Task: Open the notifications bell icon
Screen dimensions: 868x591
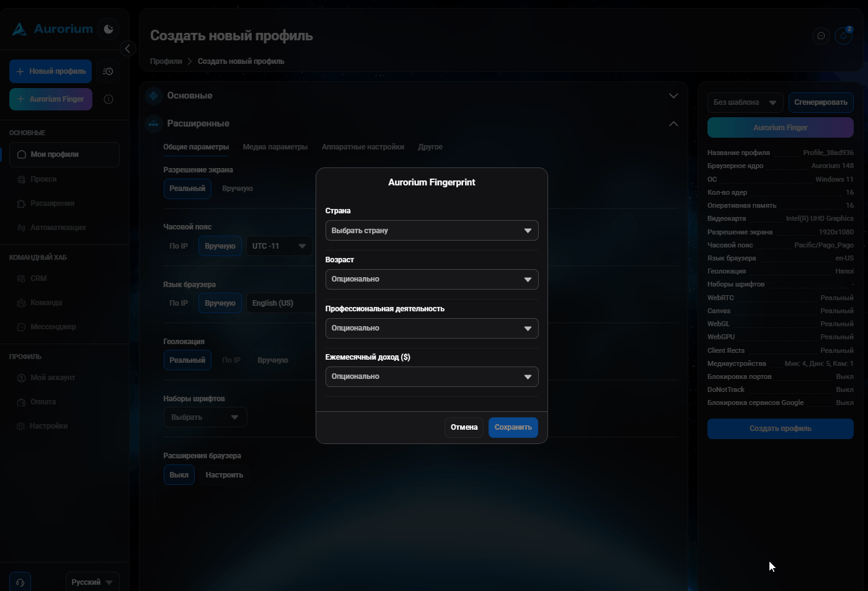Action: click(843, 36)
